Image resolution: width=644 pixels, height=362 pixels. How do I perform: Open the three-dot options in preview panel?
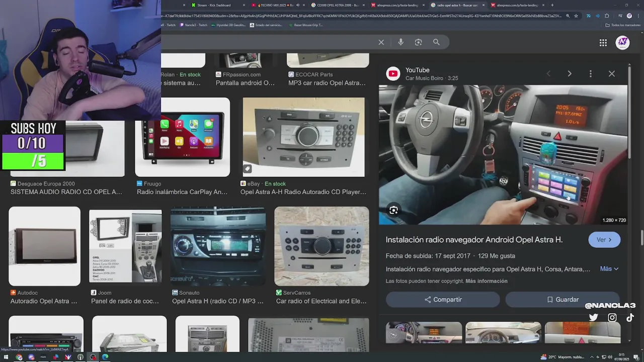(x=590, y=73)
